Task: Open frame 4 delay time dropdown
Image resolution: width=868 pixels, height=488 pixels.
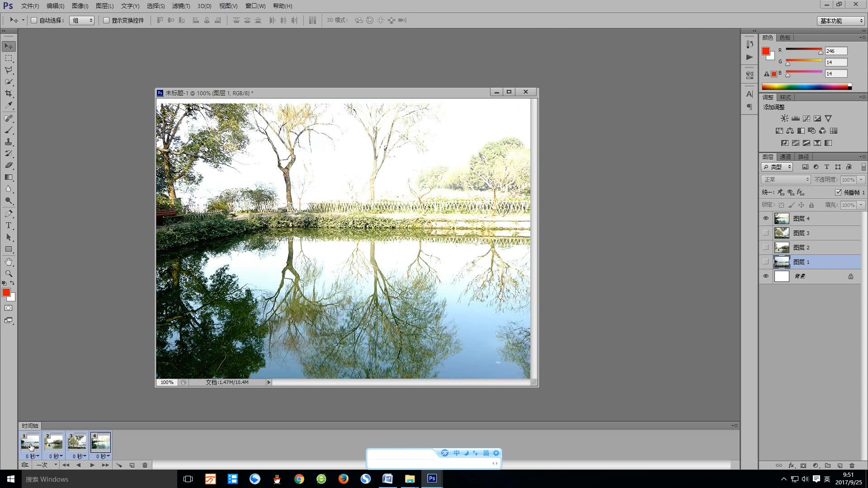Action: tap(103, 456)
